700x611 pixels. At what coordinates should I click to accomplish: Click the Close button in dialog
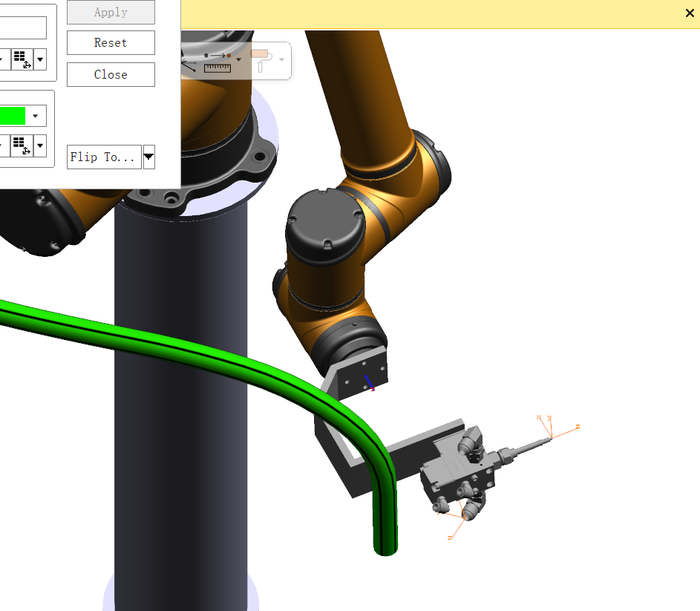(x=111, y=74)
